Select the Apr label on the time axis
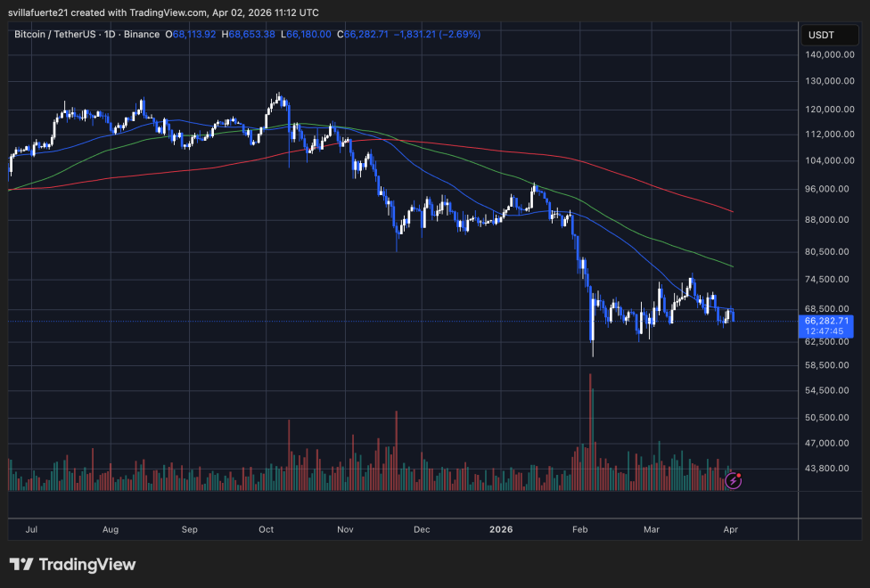This screenshot has width=870, height=588. (x=729, y=529)
